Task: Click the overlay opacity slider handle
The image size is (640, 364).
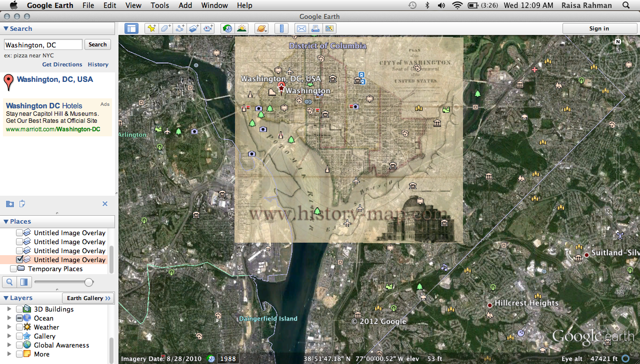Action: 89,283
